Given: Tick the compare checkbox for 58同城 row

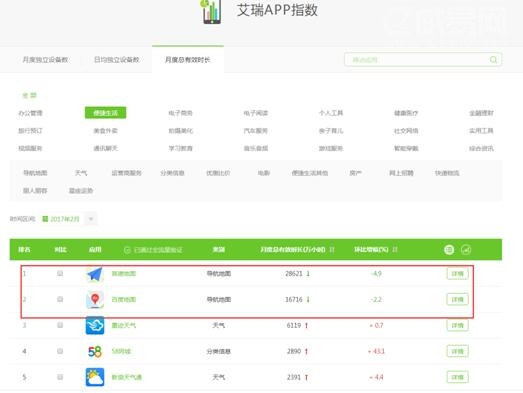Looking at the screenshot, I should (x=60, y=351).
